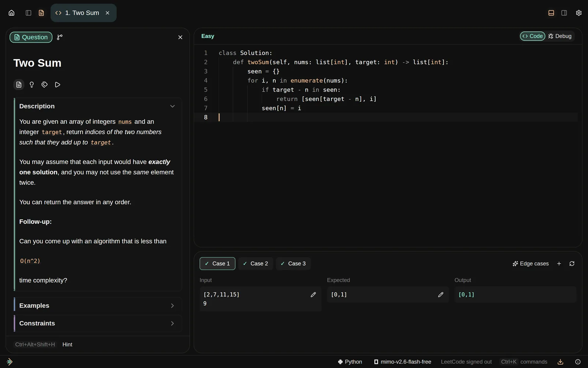Click the 'Easy' difficulty label
The height and width of the screenshot is (368, 588).
click(208, 36)
